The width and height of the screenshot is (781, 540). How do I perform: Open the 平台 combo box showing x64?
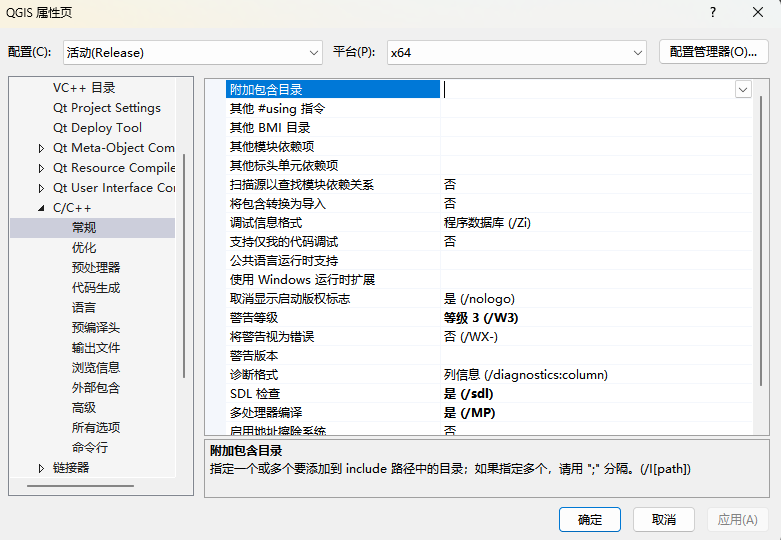point(517,52)
